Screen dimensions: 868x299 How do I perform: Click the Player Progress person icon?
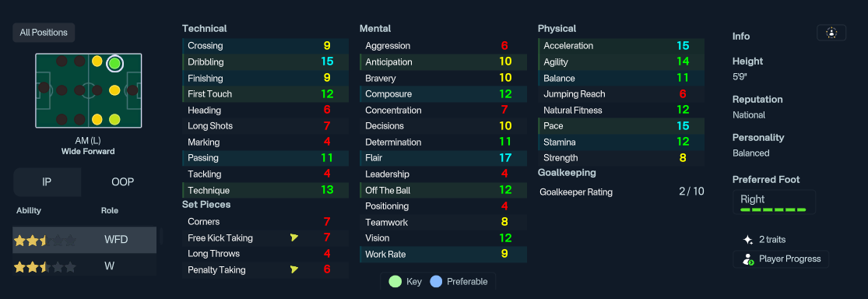point(748,259)
